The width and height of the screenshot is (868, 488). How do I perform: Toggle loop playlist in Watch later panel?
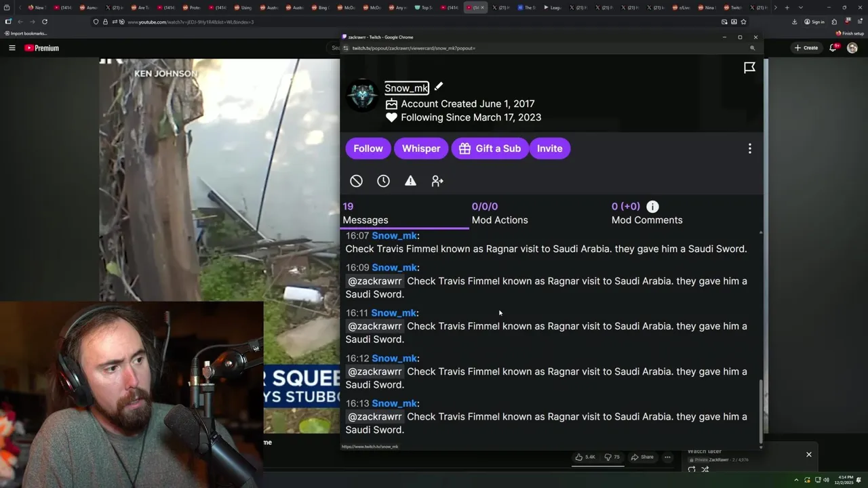click(692, 469)
